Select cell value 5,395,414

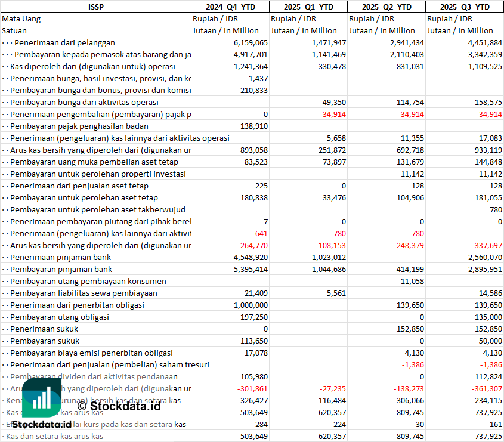point(251,269)
